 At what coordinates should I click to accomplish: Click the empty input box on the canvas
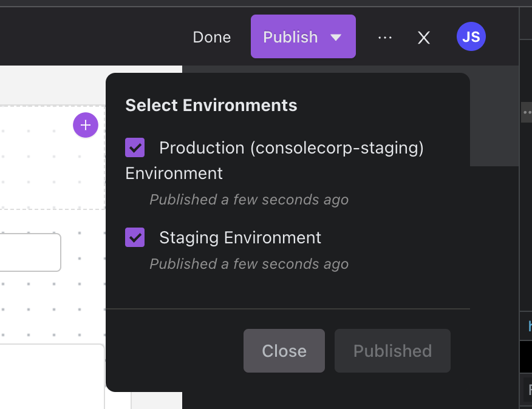(30, 252)
